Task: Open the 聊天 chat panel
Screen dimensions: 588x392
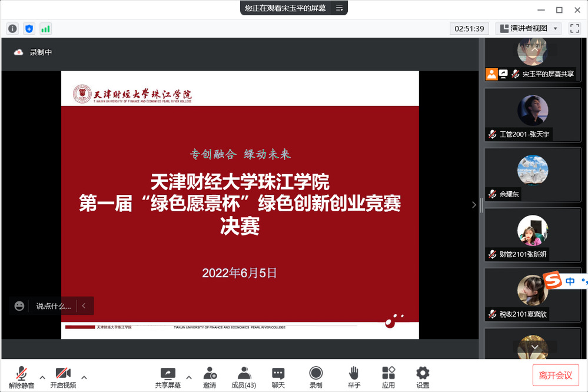Action: click(278, 377)
